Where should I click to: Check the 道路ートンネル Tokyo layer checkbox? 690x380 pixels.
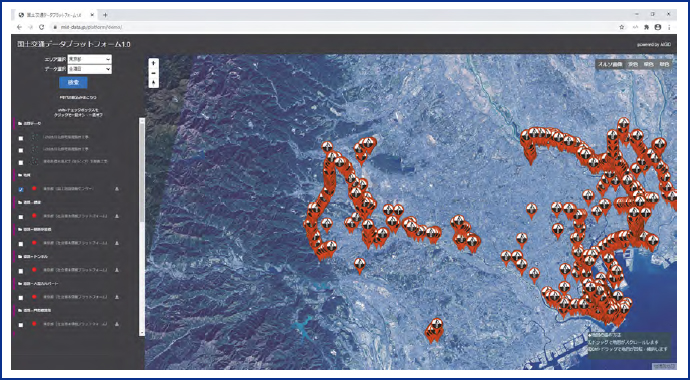pos(21,271)
